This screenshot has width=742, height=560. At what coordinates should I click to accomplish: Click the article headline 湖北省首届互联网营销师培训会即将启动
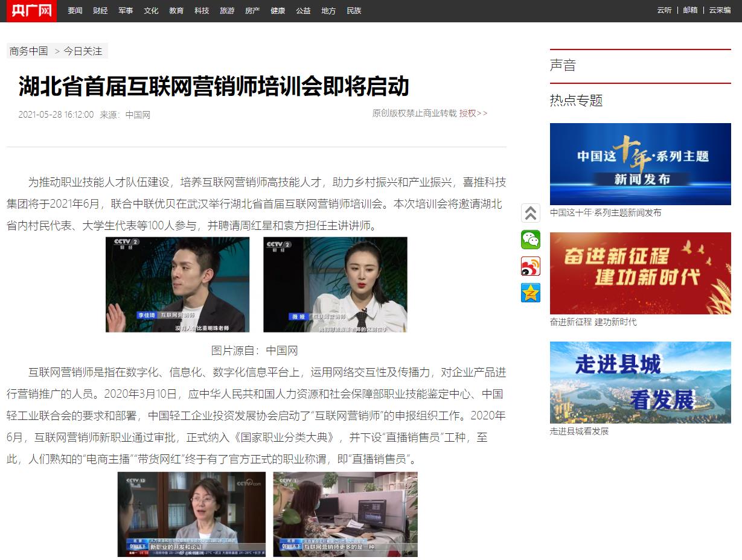(x=214, y=86)
